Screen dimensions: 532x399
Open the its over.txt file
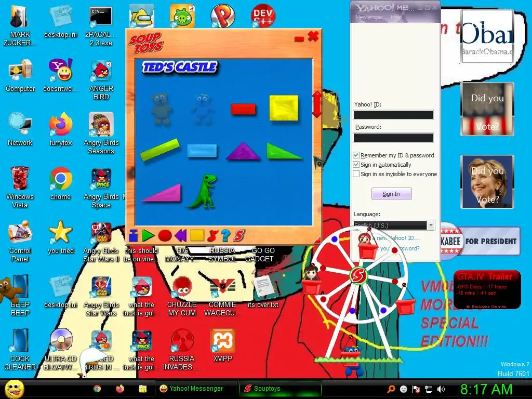263,292
